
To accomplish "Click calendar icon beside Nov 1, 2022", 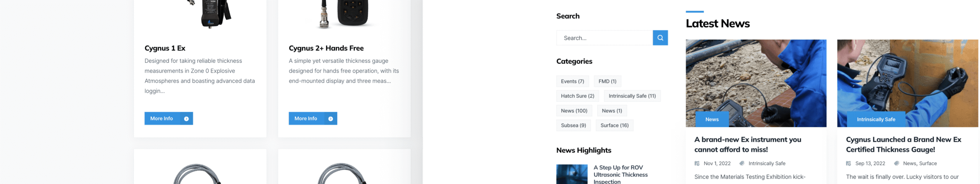I will [x=697, y=163].
